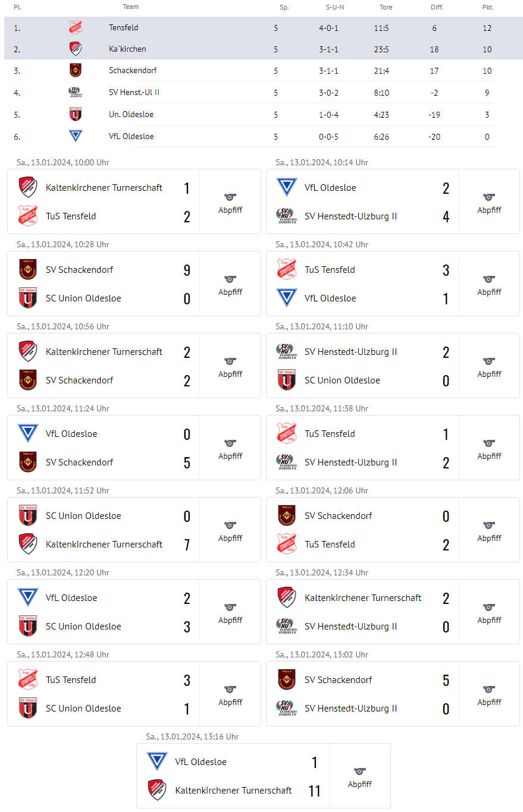Click Schackendorf crest in standings row 3
This screenshot has width=523, height=812.
coord(76,70)
